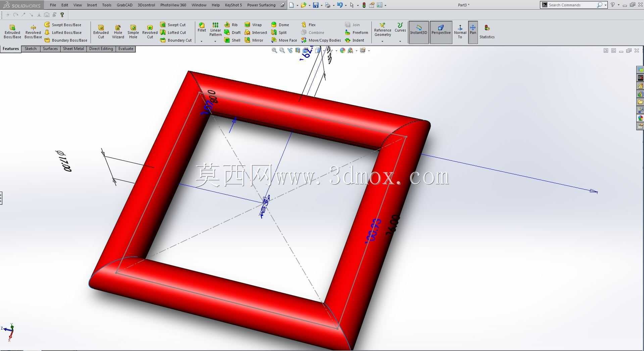Screen dimensions: 644x351
Task: Switch to the Sketch tab
Action: pyautogui.click(x=31, y=49)
